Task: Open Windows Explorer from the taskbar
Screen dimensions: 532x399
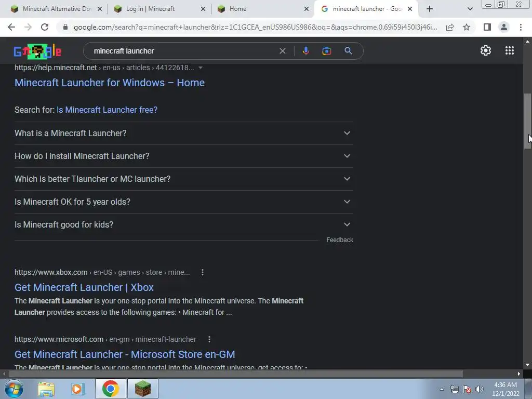Action: pyautogui.click(x=46, y=389)
